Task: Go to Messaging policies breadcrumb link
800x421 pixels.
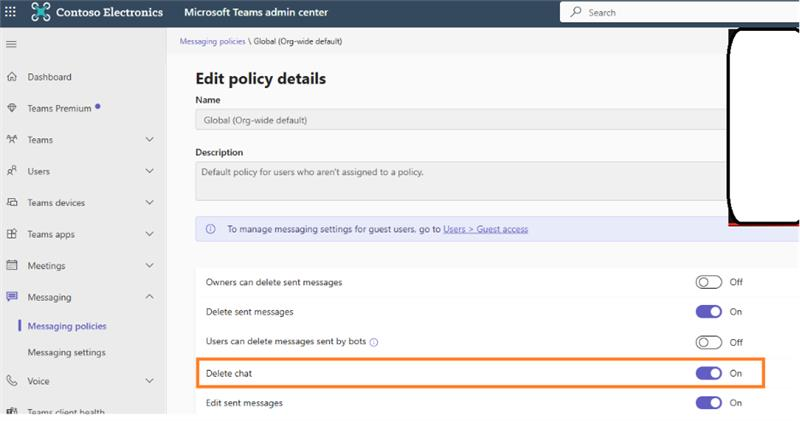Action: pos(212,41)
